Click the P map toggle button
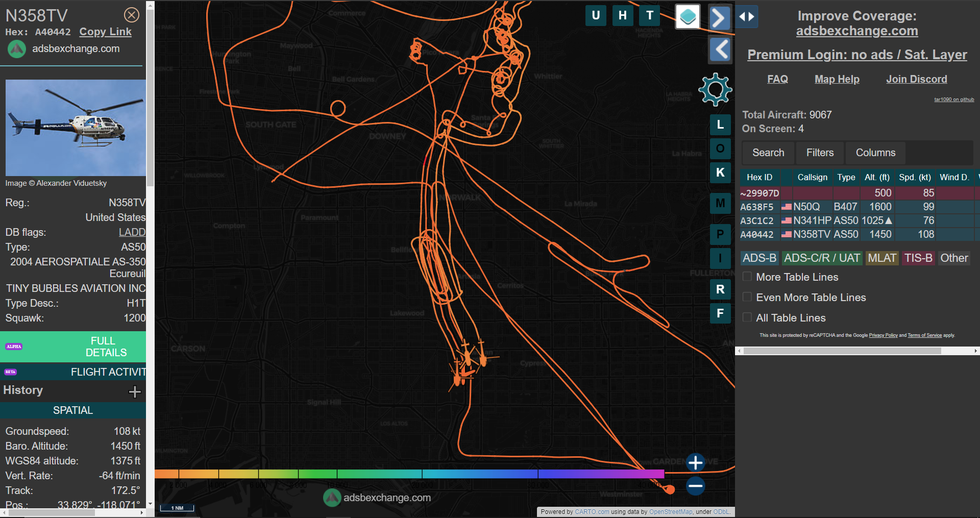Screen dimensions: 980x518 [720, 234]
